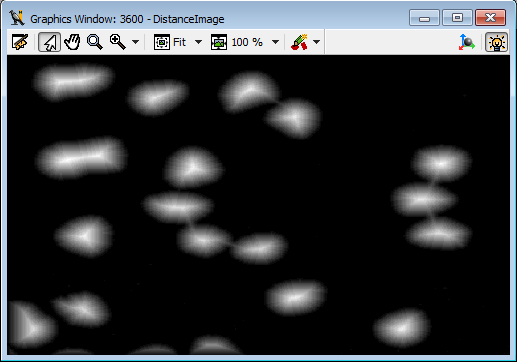The height and width of the screenshot is (363, 517).
Task: Click the Fit image icon
Action: click(162, 42)
